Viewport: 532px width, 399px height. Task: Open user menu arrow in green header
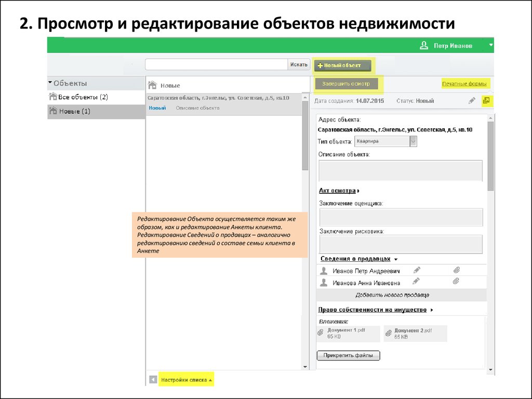[x=490, y=45]
